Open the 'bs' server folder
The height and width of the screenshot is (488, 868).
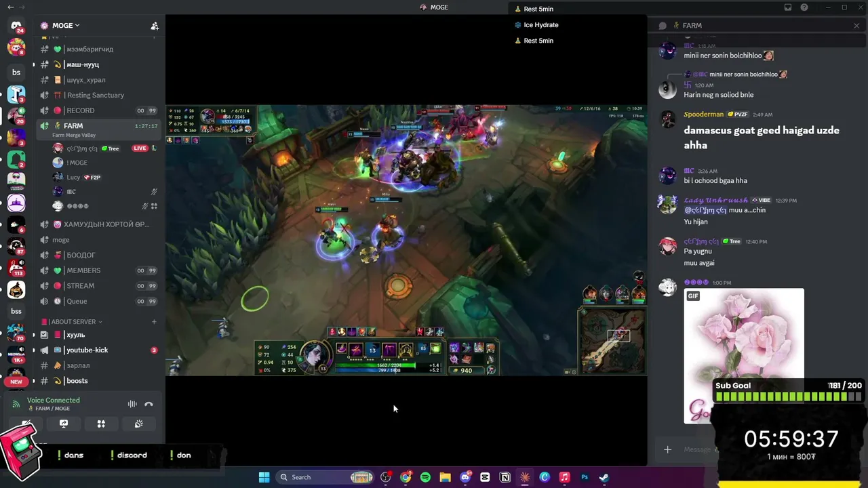(16, 73)
